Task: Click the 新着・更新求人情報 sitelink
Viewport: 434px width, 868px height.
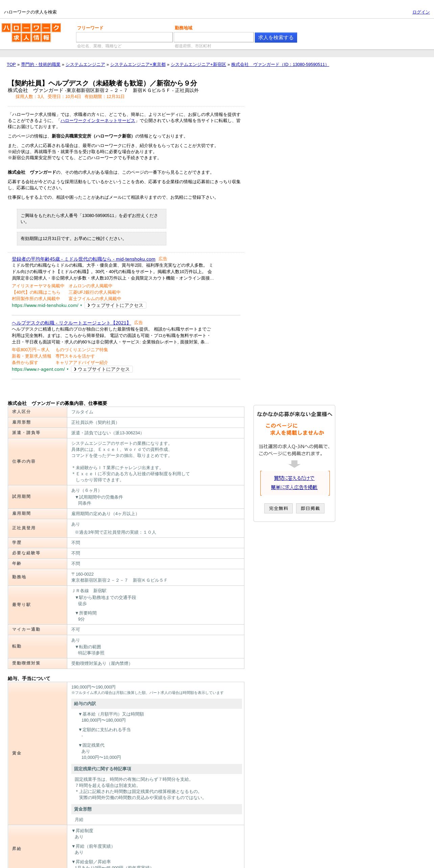Action: 31,356
